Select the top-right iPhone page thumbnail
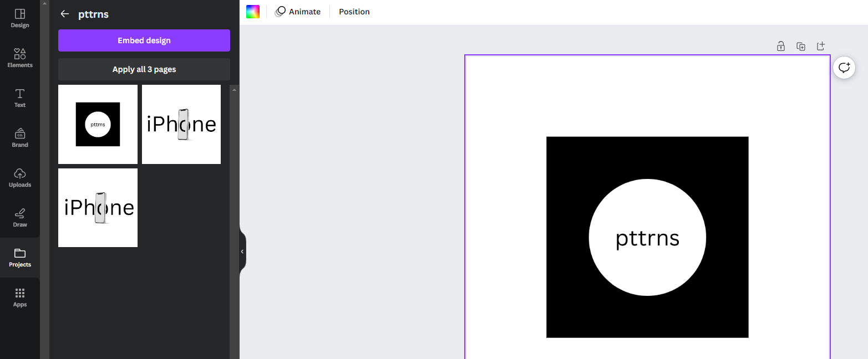The width and height of the screenshot is (868, 359). coord(181,124)
